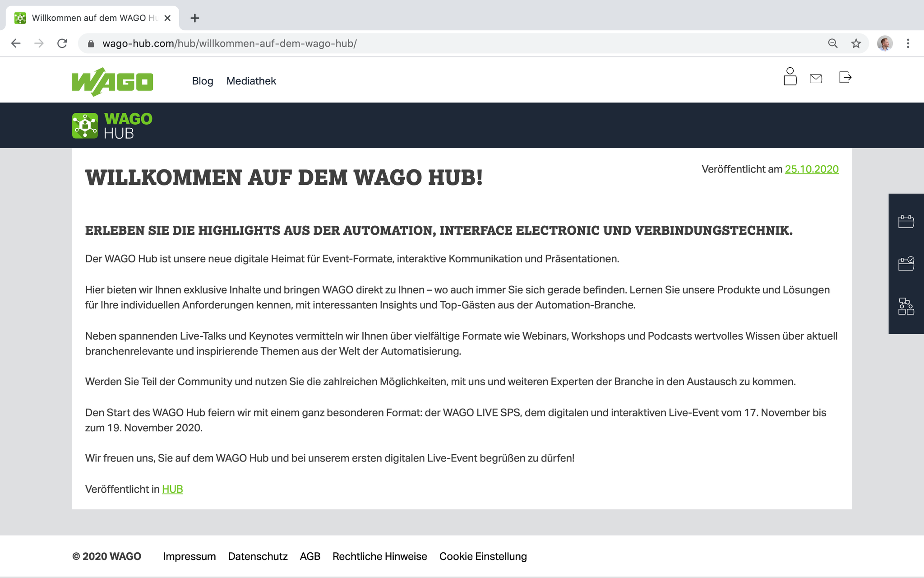The image size is (924, 578).
Task: Close the Willkommen auf dem WAGO Hub tab
Action: pyautogui.click(x=167, y=18)
